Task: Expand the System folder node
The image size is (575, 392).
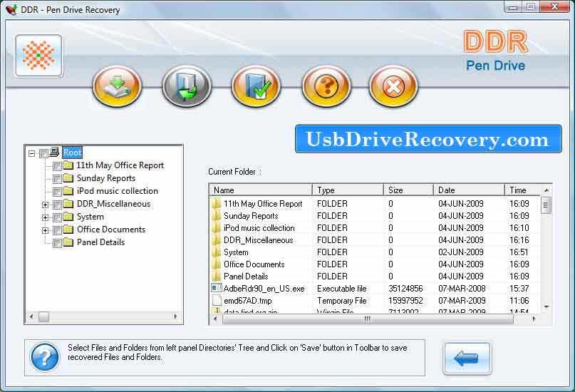Action: [x=45, y=217]
